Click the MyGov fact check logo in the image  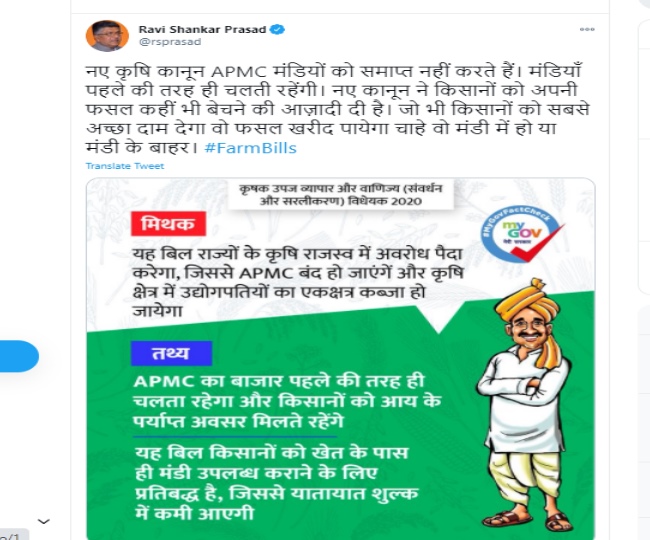(x=522, y=234)
